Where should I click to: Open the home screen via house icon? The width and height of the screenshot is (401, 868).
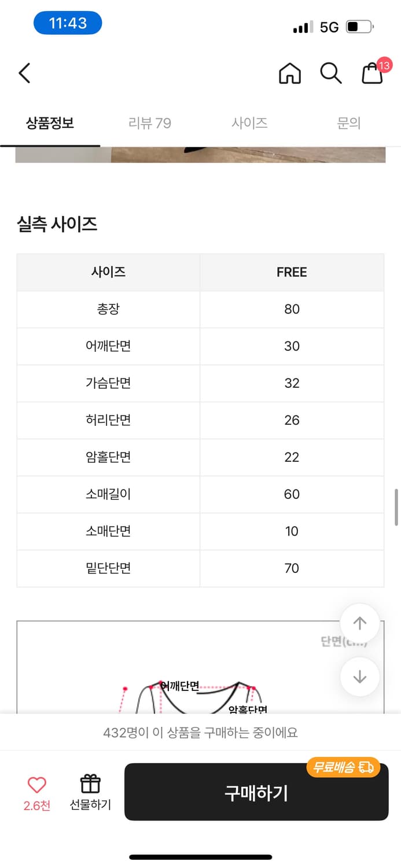290,73
